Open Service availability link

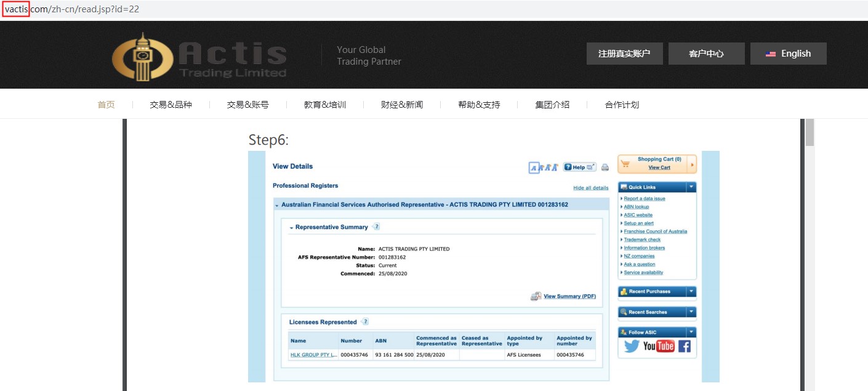pos(644,272)
